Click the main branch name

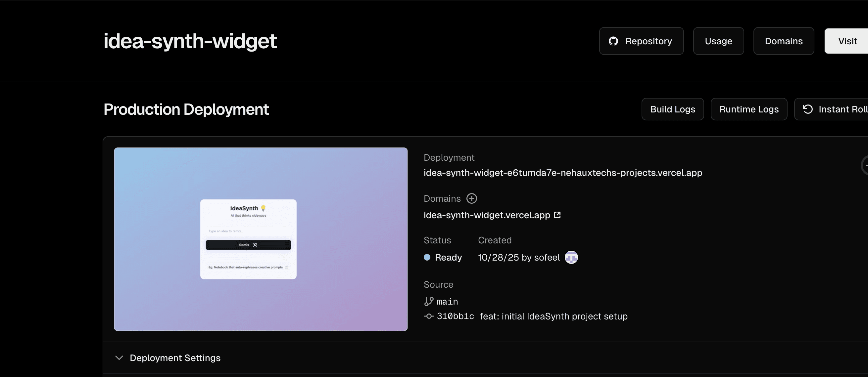447,302
